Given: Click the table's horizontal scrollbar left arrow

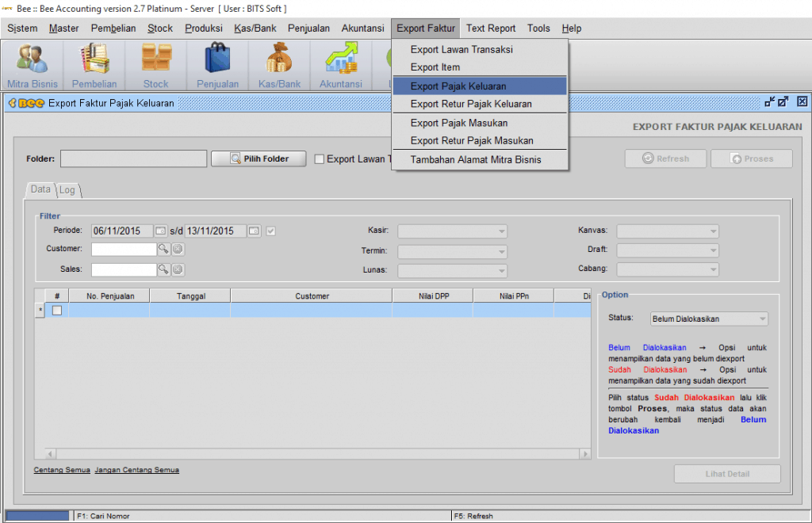Looking at the screenshot, I should [50, 454].
